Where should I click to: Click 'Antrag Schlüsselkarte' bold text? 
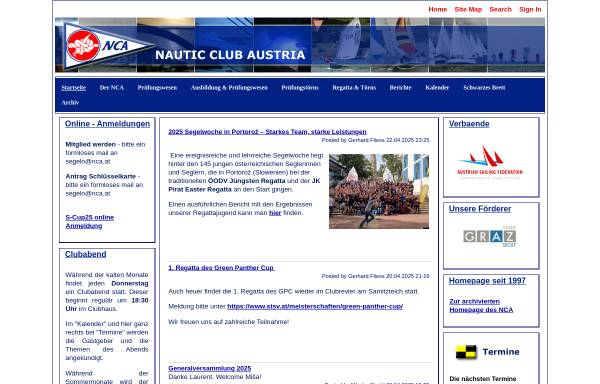pyautogui.click(x=101, y=176)
